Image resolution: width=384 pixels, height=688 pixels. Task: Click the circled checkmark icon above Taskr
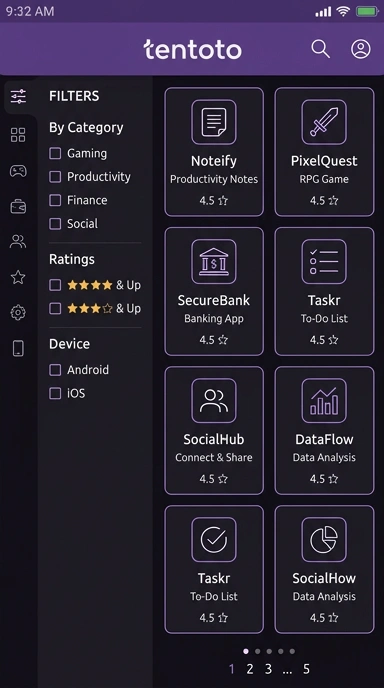[x=214, y=539]
